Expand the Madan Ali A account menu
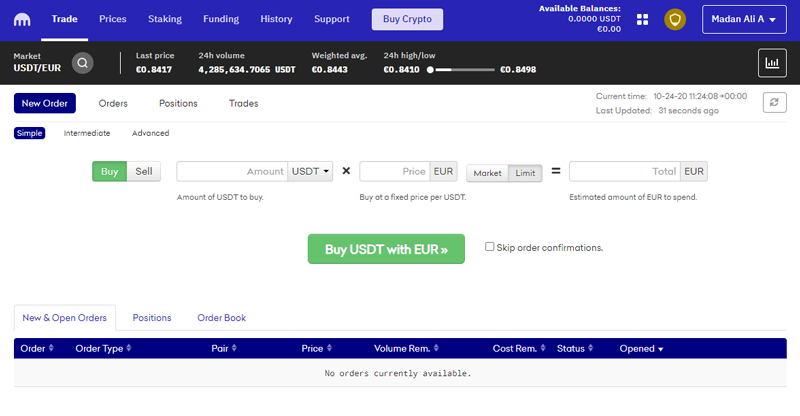This screenshot has width=800, height=416. [744, 19]
